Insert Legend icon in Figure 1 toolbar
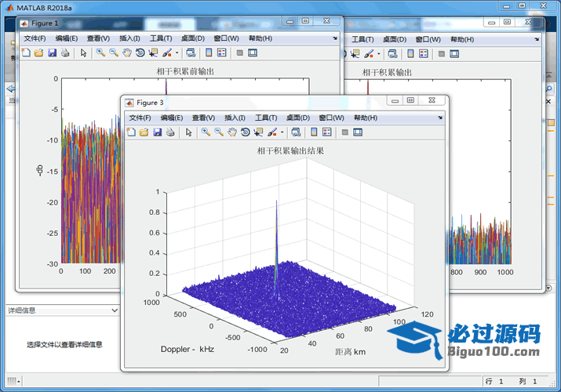This screenshot has height=392, width=561. coord(222,53)
